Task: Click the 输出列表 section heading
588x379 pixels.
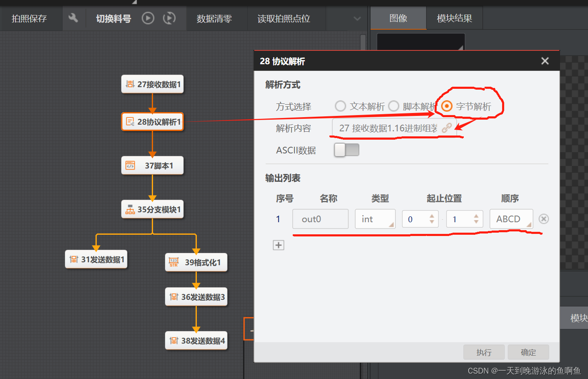Action: (283, 178)
